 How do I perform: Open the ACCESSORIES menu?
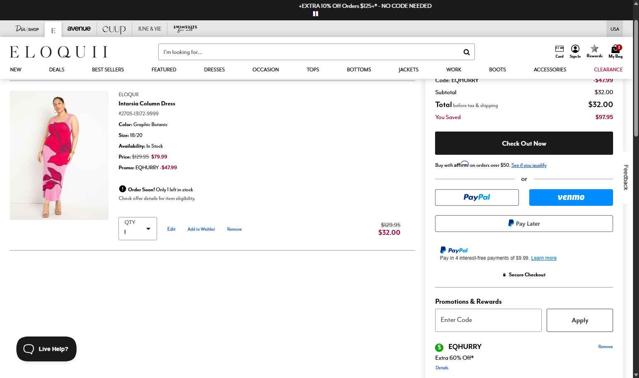tap(550, 70)
